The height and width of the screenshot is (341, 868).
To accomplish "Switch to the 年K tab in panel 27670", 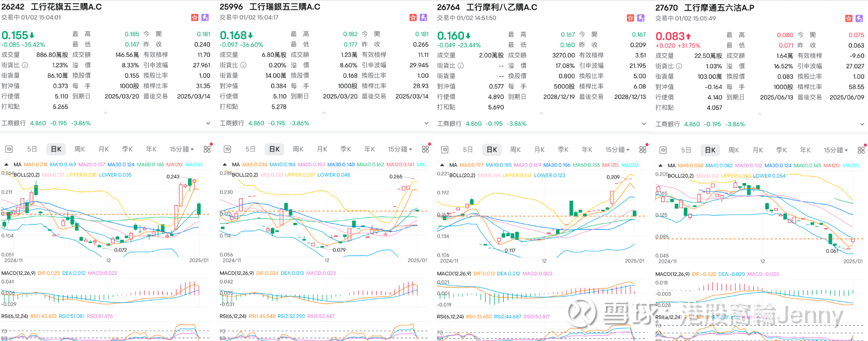I will [x=805, y=150].
